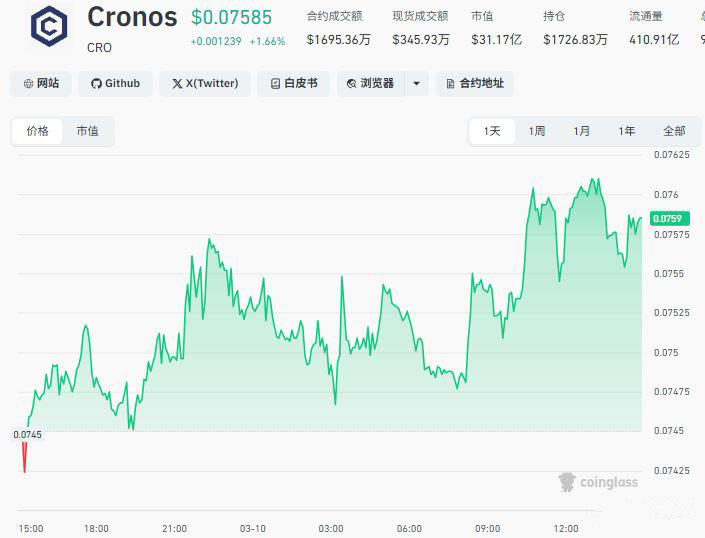Image resolution: width=705 pixels, height=538 pixels.
Task: Switch to the 1月 time range
Action: click(x=582, y=131)
